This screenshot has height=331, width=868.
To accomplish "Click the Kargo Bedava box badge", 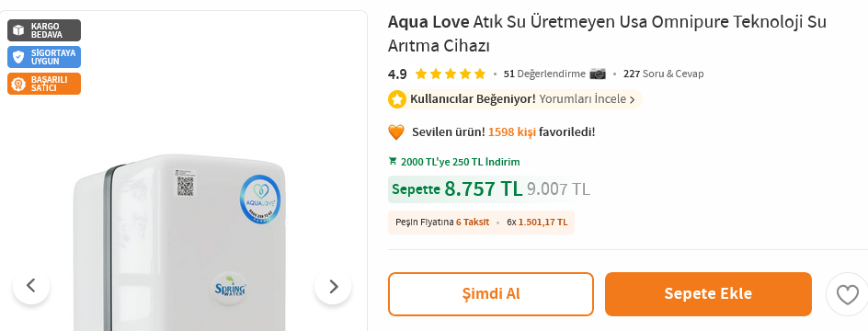I will tap(44, 30).
